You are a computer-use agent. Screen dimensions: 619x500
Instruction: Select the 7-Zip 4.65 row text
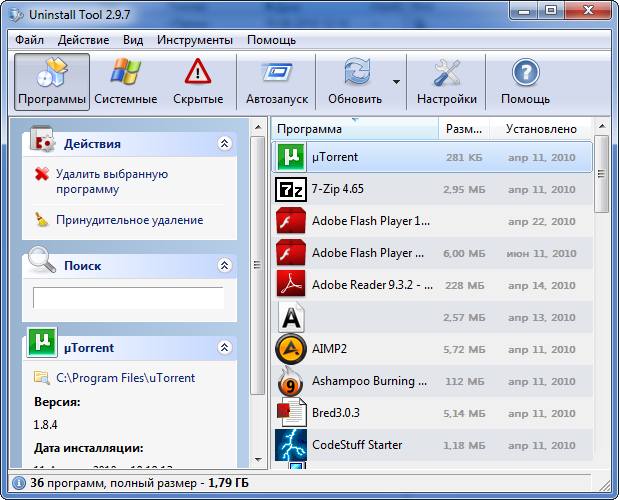tap(338, 189)
